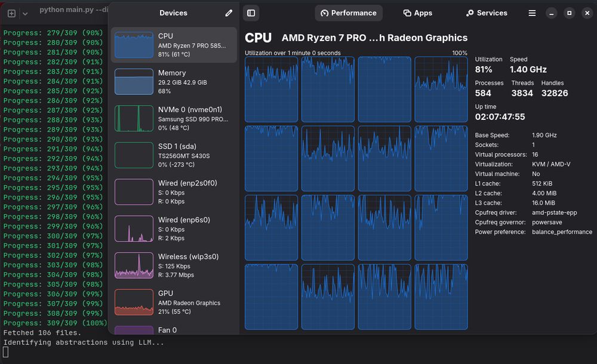Select the CPU device in sidebar

(x=174, y=45)
